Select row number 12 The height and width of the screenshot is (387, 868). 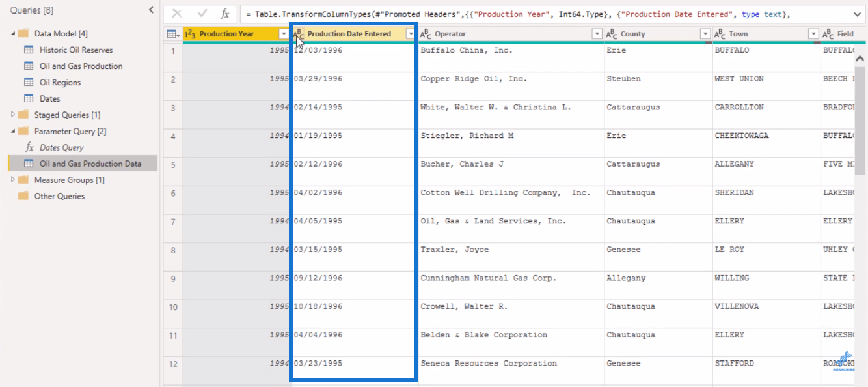pos(173,364)
